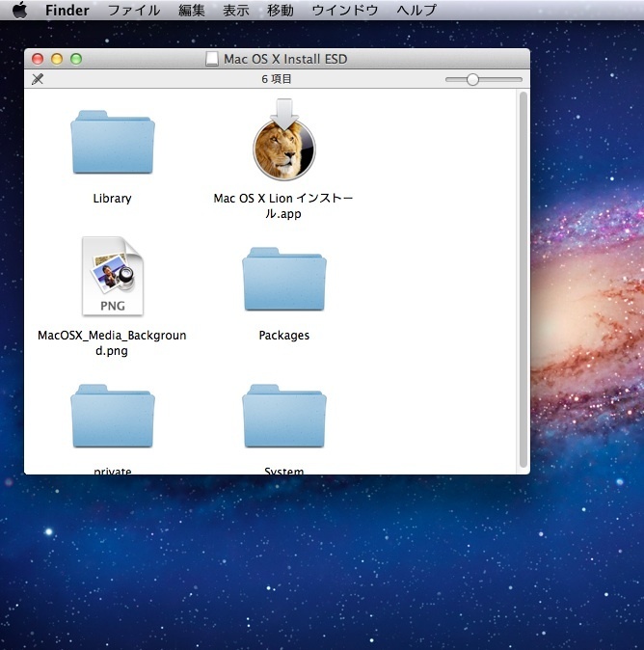Open the 表示 menu
The width and height of the screenshot is (644, 650).
click(x=236, y=11)
